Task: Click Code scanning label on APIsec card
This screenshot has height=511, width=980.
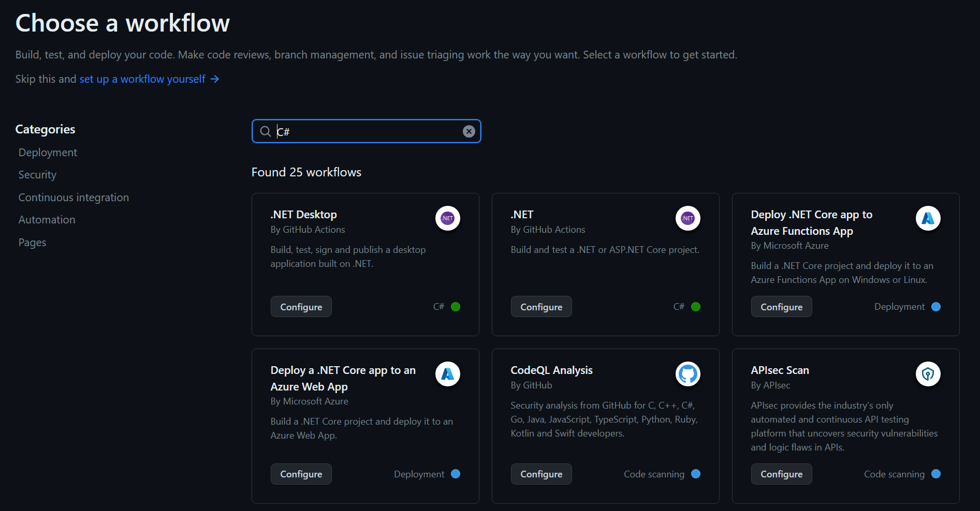Action: coord(894,474)
